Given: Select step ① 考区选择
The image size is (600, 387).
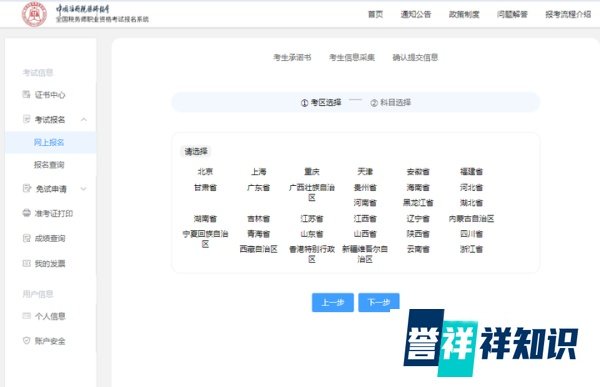Looking at the screenshot, I should [321, 103].
